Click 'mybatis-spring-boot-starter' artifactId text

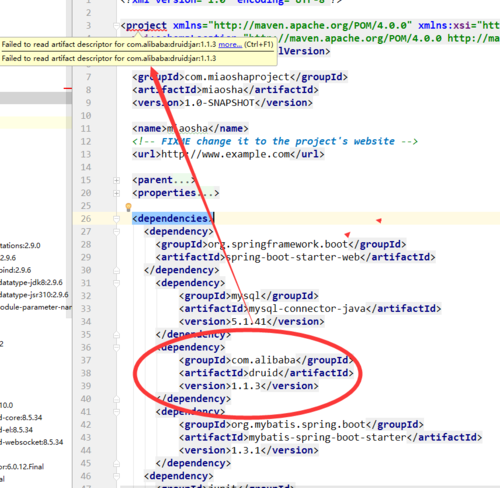(328, 438)
